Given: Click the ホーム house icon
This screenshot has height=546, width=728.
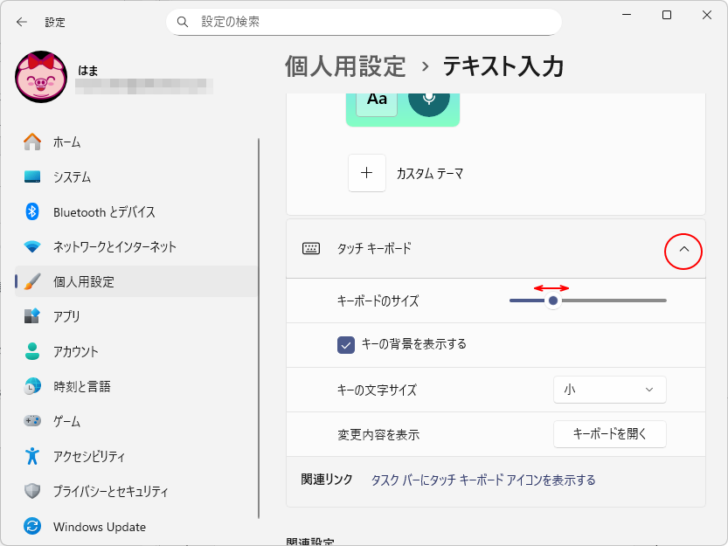Looking at the screenshot, I should click(32, 142).
